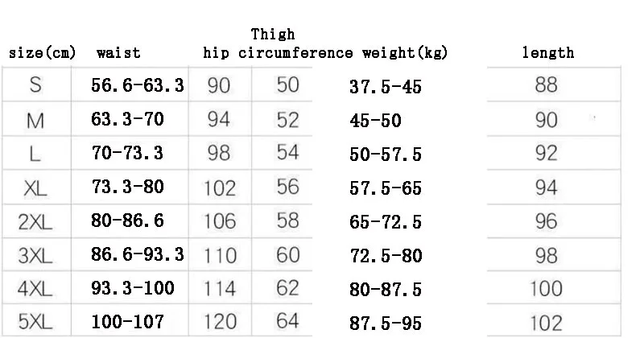Select the waist column header
This screenshot has height=338, width=644.
pos(118,54)
